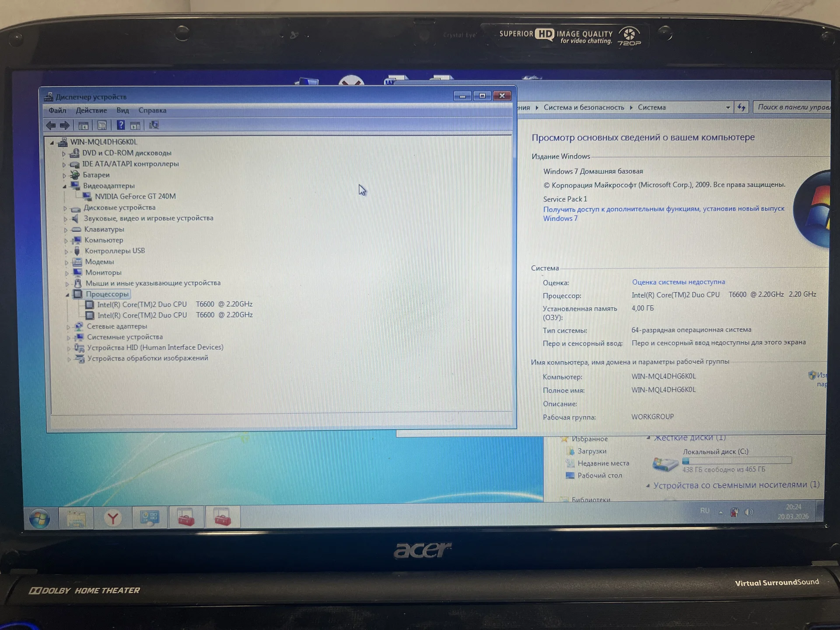840x630 pixels.
Task: Collapse the Процессоры node
Action: [67, 295]
